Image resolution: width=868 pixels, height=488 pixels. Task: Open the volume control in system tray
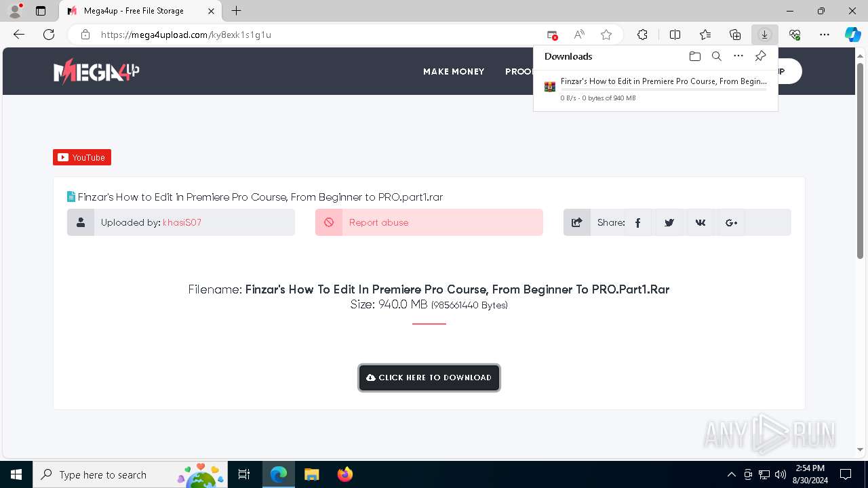(x=781, y=474)
